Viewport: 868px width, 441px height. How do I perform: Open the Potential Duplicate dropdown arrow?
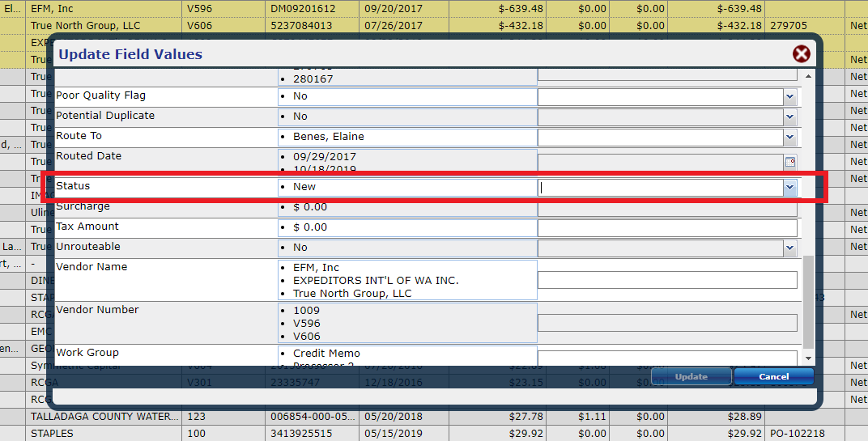click(x=789, y=117)
